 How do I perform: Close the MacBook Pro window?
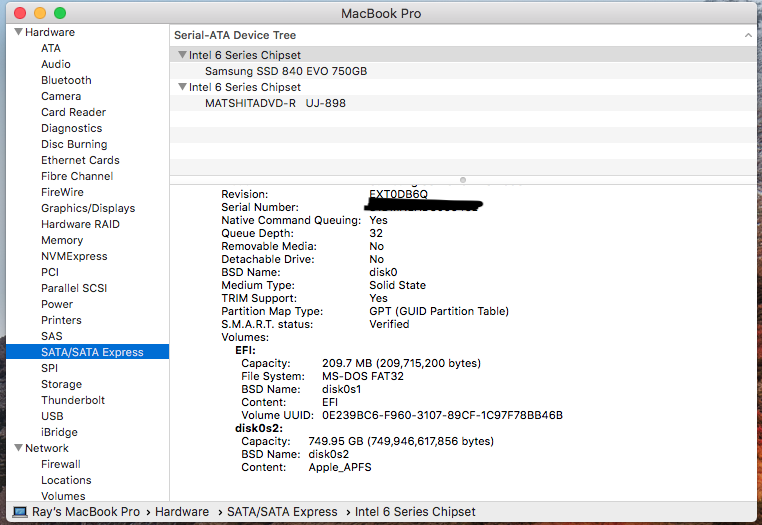pos(20,13)
